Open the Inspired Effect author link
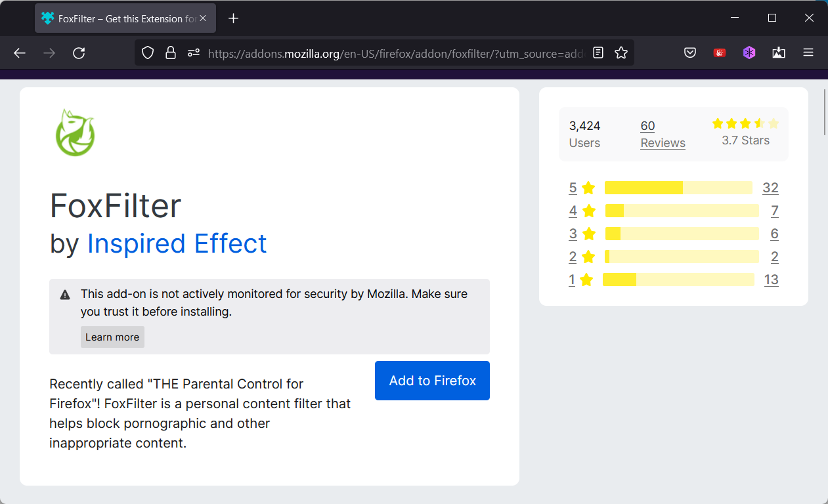This screenshot has height=504, width=828. tap(177, 243)
